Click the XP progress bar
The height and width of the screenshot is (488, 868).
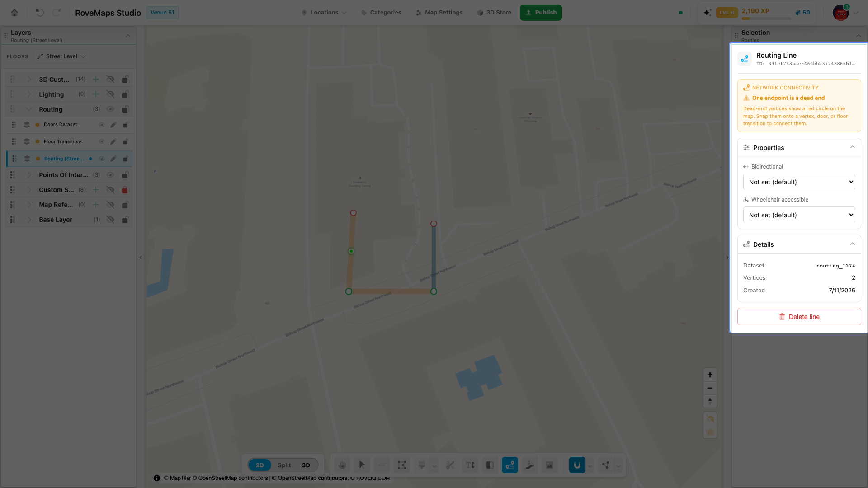tap(766, 19)
